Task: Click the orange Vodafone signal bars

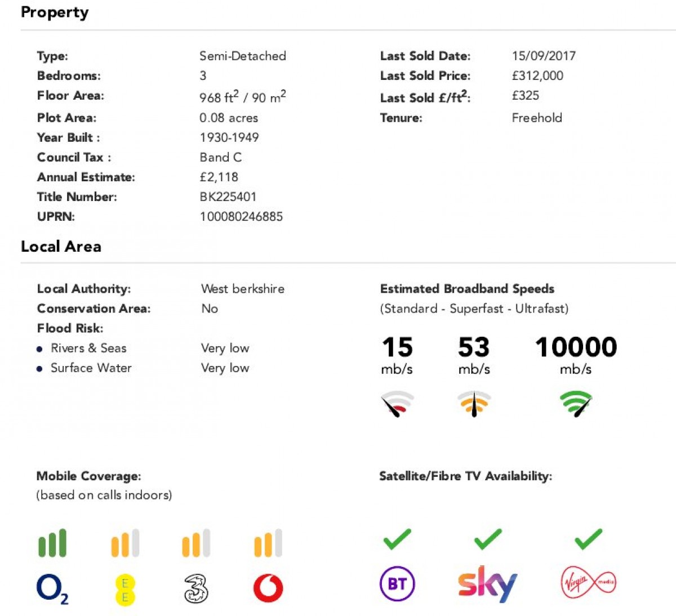Action: (268, 543)
